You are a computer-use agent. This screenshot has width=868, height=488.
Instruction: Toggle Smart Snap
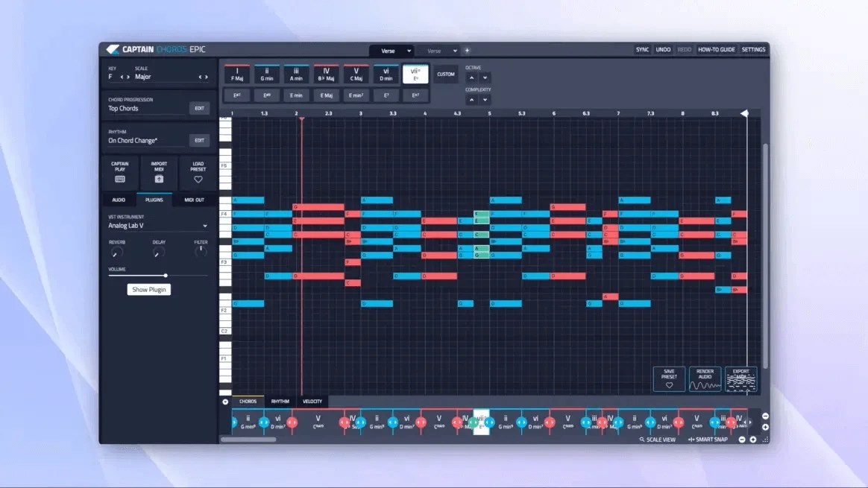click(x=708, y=440)
